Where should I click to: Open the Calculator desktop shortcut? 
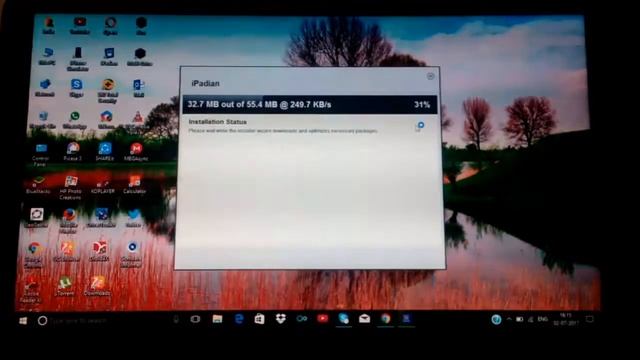click(x=134, y=184)
